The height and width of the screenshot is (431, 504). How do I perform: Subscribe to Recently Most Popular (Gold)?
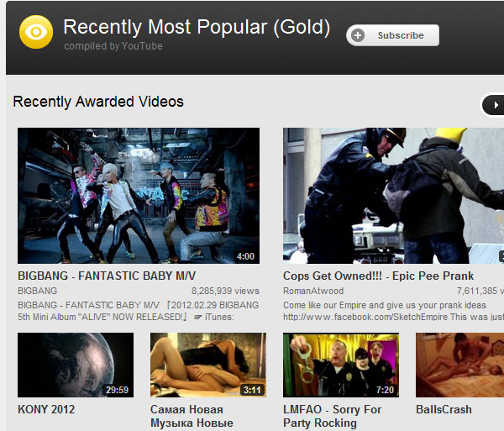point(392,35)
